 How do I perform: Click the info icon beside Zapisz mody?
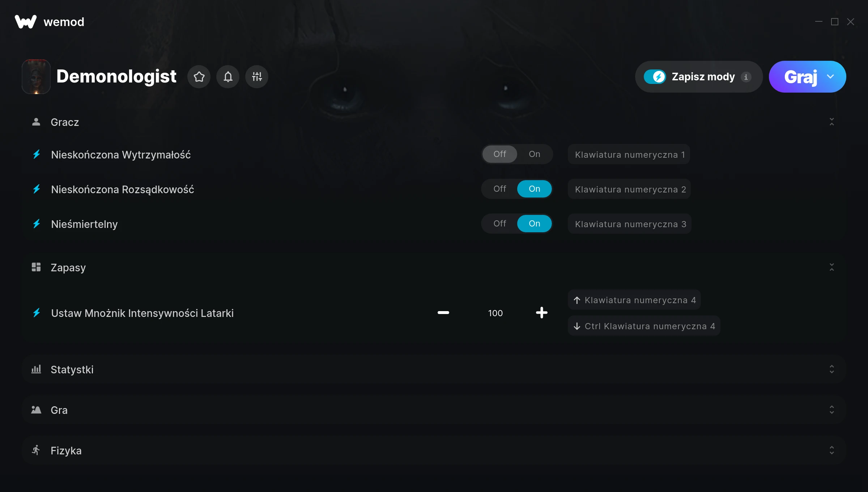click(746, 77)
